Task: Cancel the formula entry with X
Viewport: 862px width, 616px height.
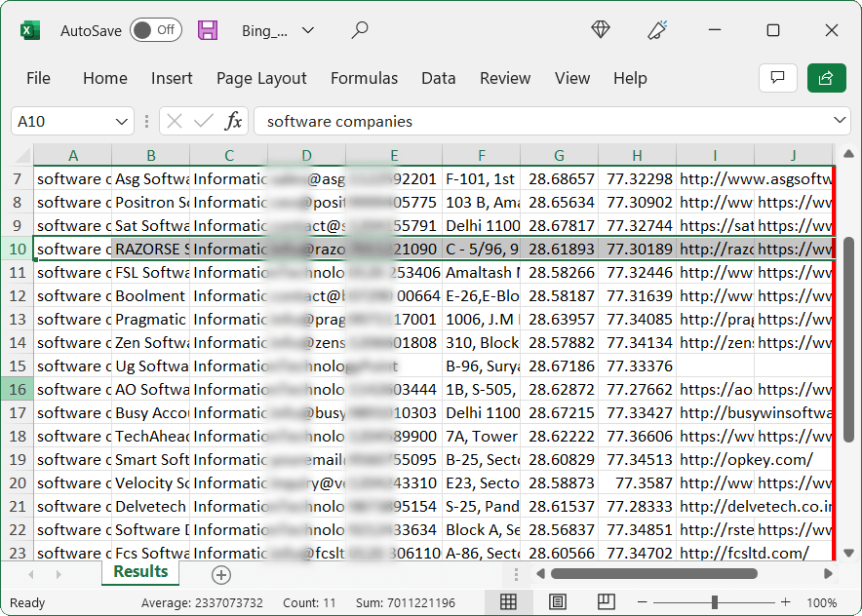Action: point(175,121)
